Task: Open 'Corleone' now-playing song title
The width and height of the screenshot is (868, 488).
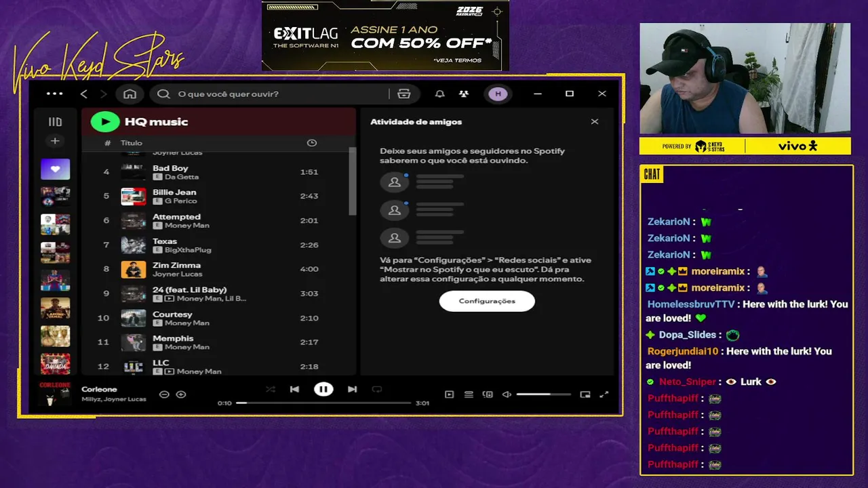Action: point(99,389)
